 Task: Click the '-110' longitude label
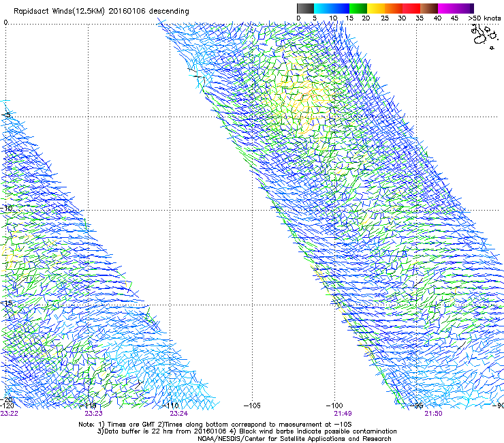click(170, 406)
